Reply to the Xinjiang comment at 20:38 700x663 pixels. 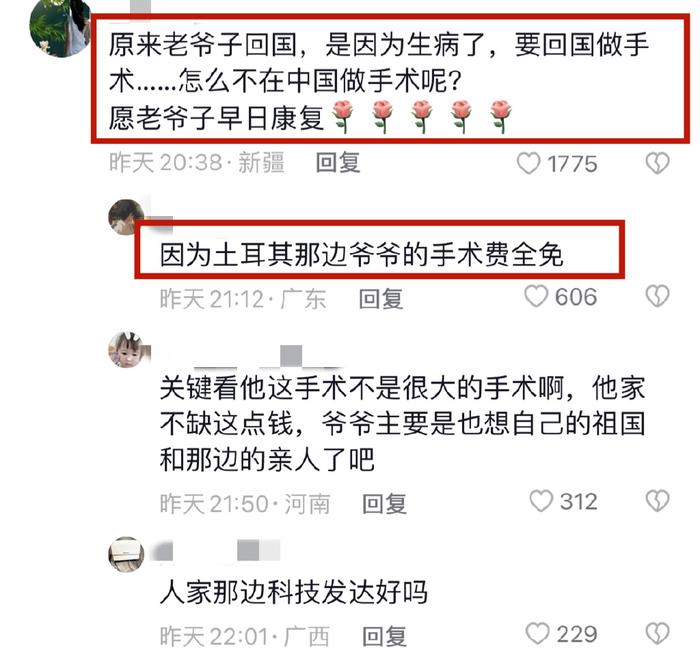click(x=338, y=163)
